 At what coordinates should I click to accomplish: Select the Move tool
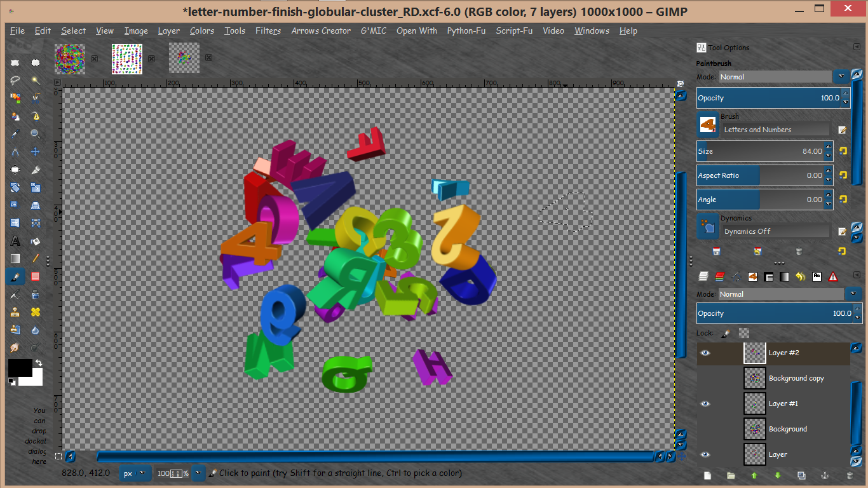pos(36,152)
